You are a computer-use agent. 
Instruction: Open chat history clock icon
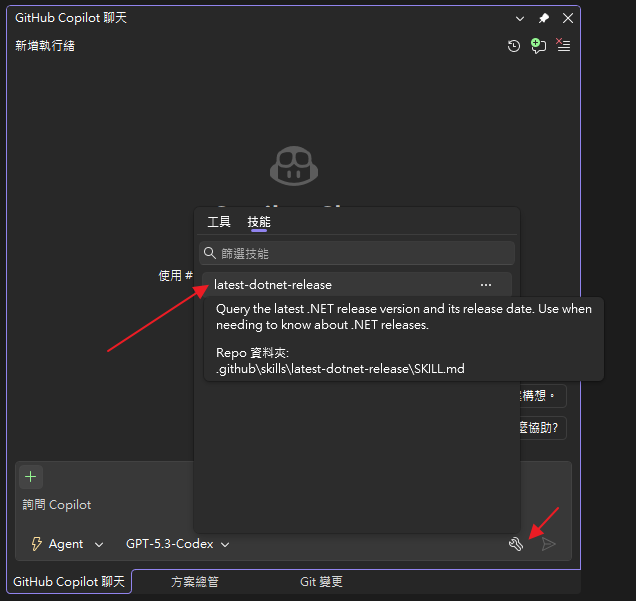click(514, 46)
